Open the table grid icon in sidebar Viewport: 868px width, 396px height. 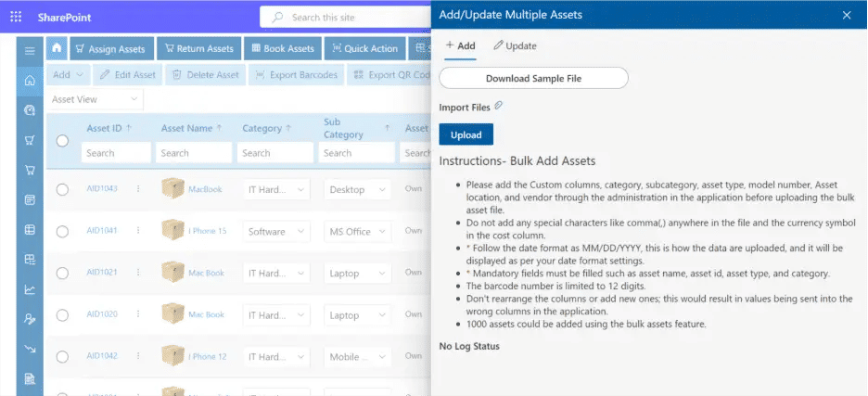[30, 230]
